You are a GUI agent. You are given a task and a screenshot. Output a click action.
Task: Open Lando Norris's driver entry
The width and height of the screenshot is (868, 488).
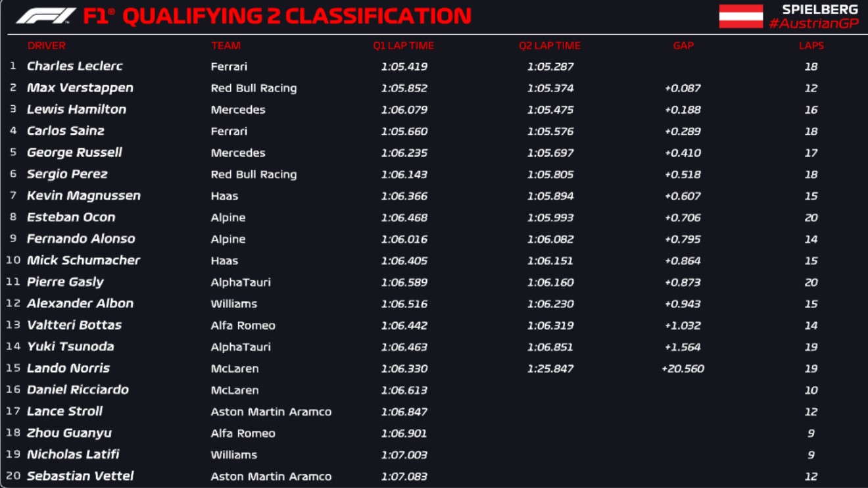68,368
